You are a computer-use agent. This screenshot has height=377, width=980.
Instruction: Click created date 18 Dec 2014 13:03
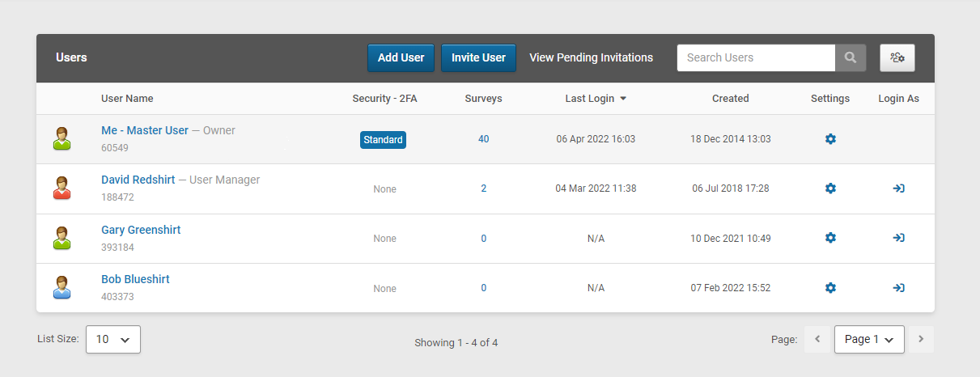tap(731, 139)
